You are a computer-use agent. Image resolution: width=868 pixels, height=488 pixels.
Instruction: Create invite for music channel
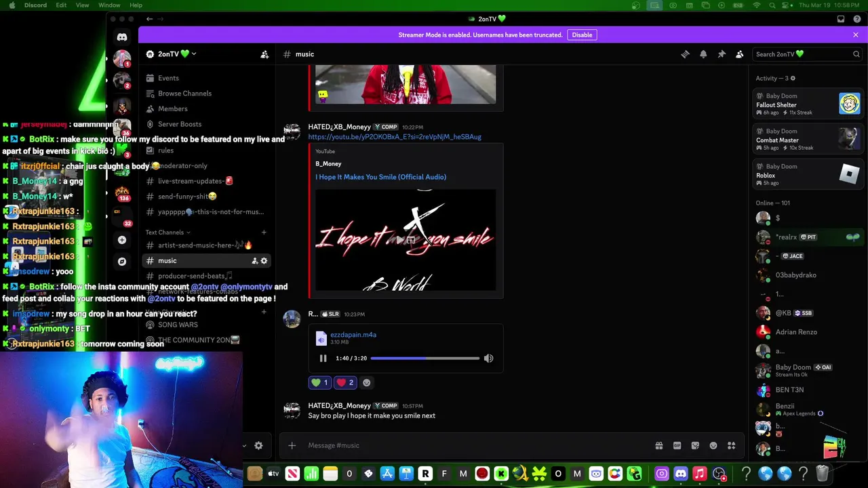tap(255, 260)
